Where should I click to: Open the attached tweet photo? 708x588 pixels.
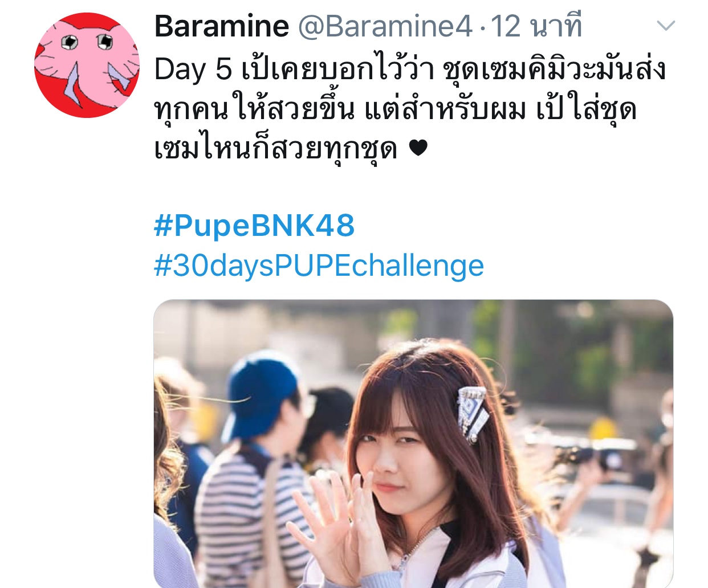click(413, 444)
